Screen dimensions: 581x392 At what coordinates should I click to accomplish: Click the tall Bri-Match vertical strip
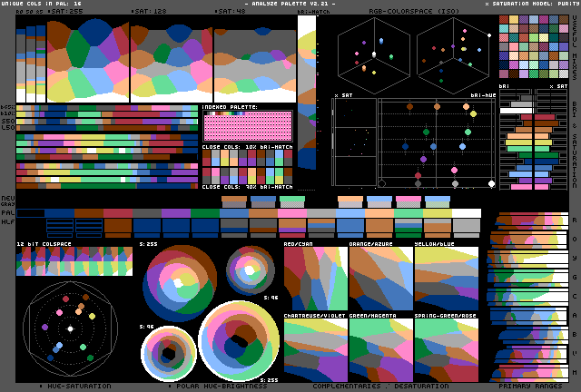pos(307,93)
